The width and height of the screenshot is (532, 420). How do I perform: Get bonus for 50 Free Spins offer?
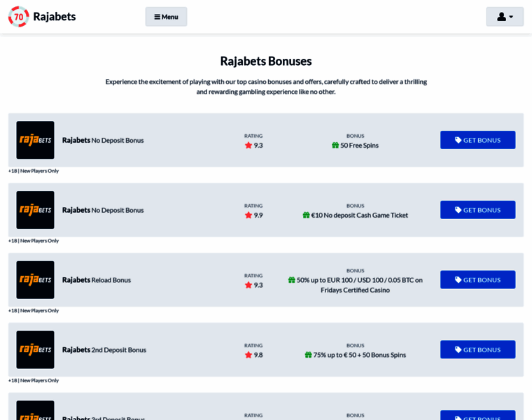coord(477,140)
